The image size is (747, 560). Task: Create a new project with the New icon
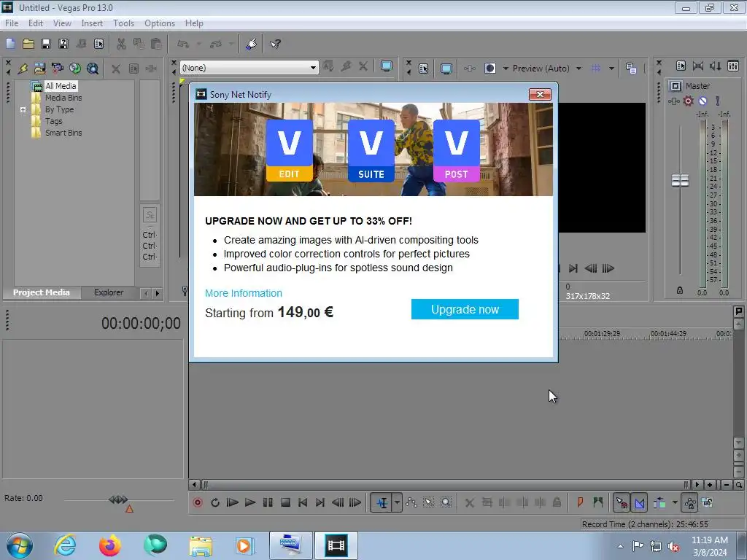(10, 44)
